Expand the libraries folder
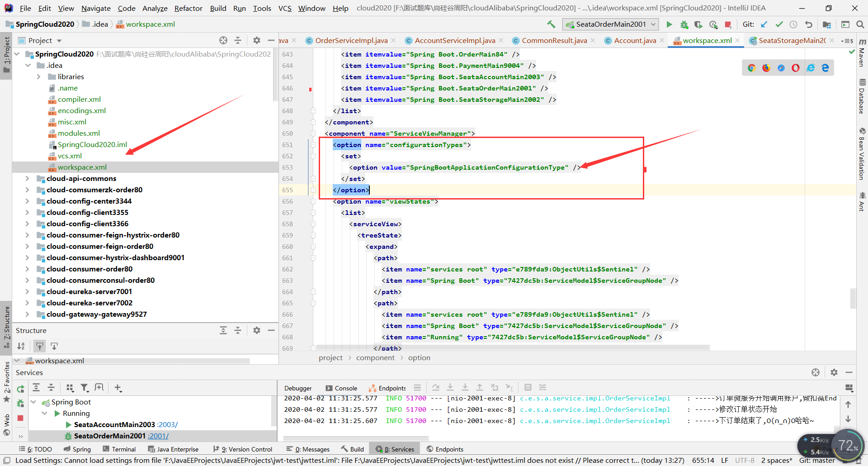This screenshot has height=466, width=868. [38, 77]
